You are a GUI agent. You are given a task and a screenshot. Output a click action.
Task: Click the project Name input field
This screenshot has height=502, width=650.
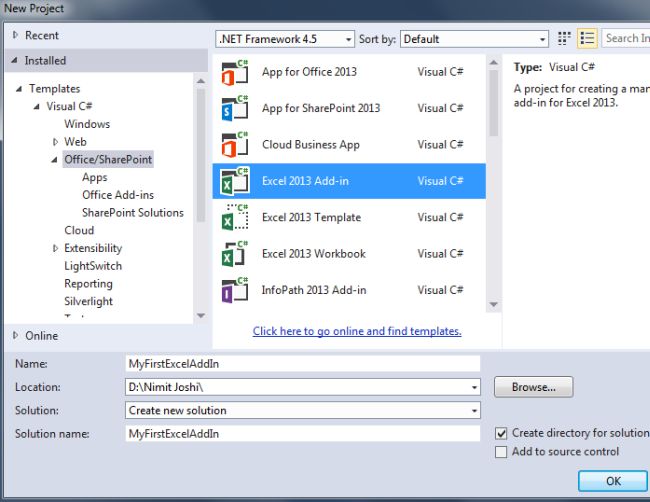point(303,364)
